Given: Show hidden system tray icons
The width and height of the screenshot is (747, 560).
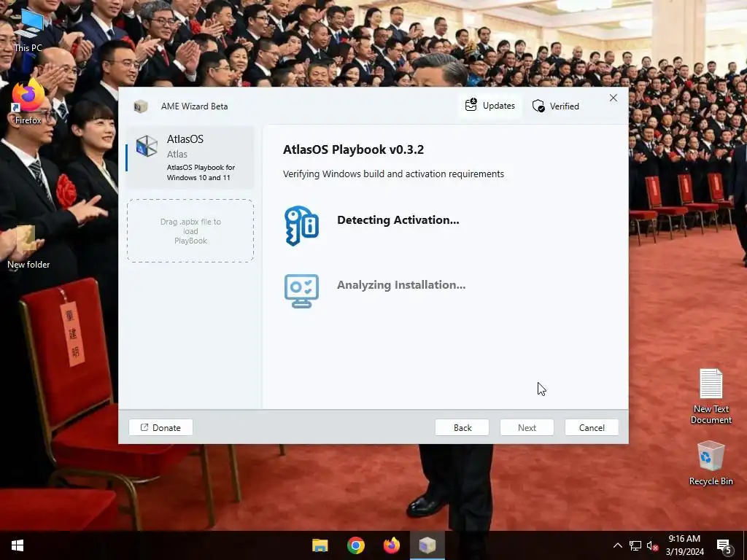Looking at the screenshot, I should [x=617, y=545].
